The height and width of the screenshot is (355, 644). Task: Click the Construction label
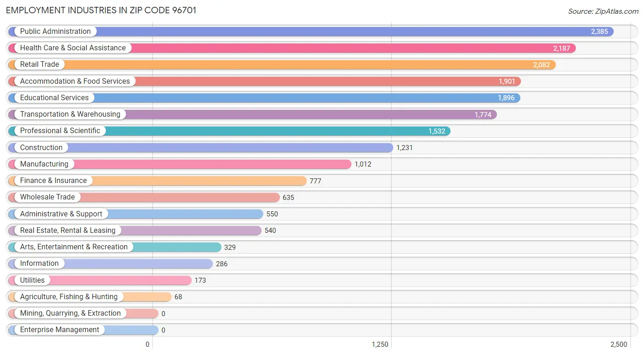(41, 148)
